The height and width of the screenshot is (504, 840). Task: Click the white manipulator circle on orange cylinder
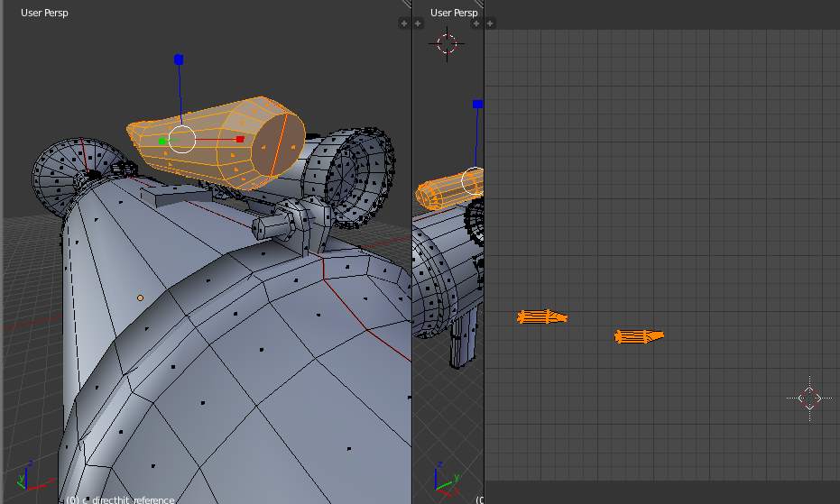182,139
